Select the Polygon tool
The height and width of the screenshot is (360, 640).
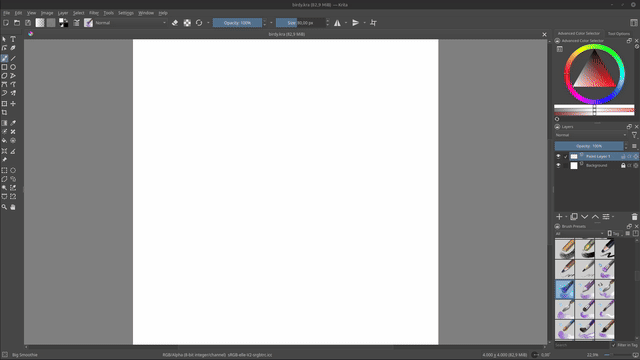click(4, 76)
